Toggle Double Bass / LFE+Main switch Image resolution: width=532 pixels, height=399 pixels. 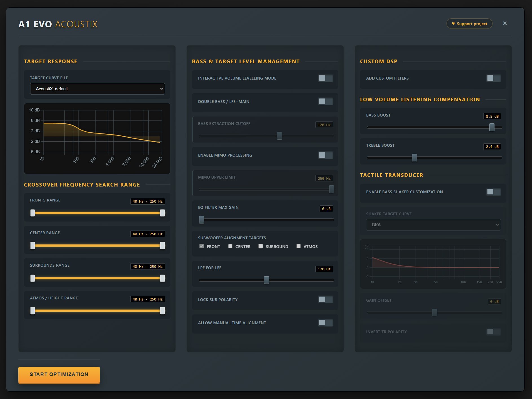pos(325,102)
